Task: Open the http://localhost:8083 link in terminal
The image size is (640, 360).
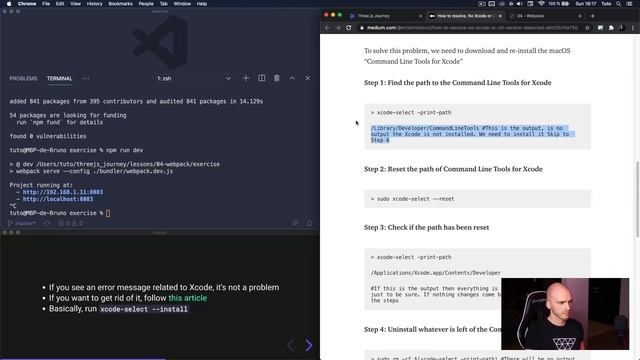Action: tap(58, 199)
